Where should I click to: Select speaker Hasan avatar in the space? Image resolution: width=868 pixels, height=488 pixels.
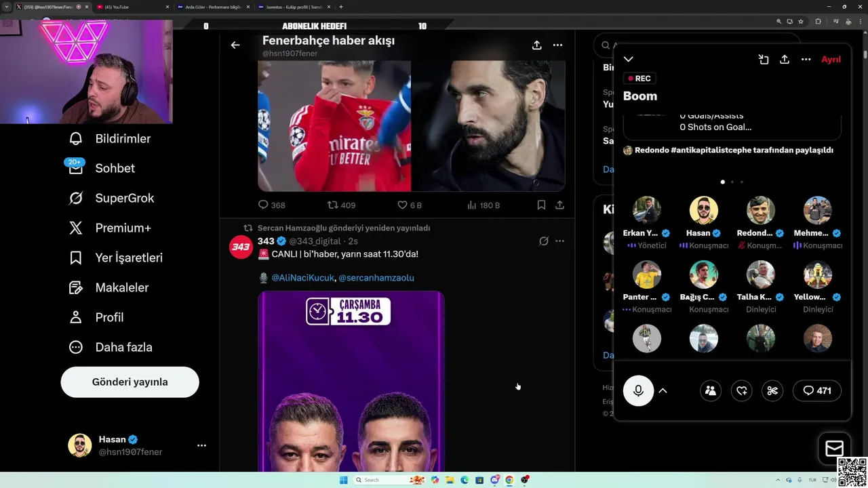point(704,210)
